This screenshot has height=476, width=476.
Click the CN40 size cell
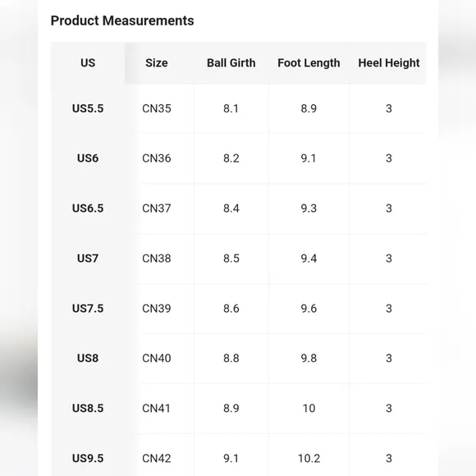tap(156, 358)
